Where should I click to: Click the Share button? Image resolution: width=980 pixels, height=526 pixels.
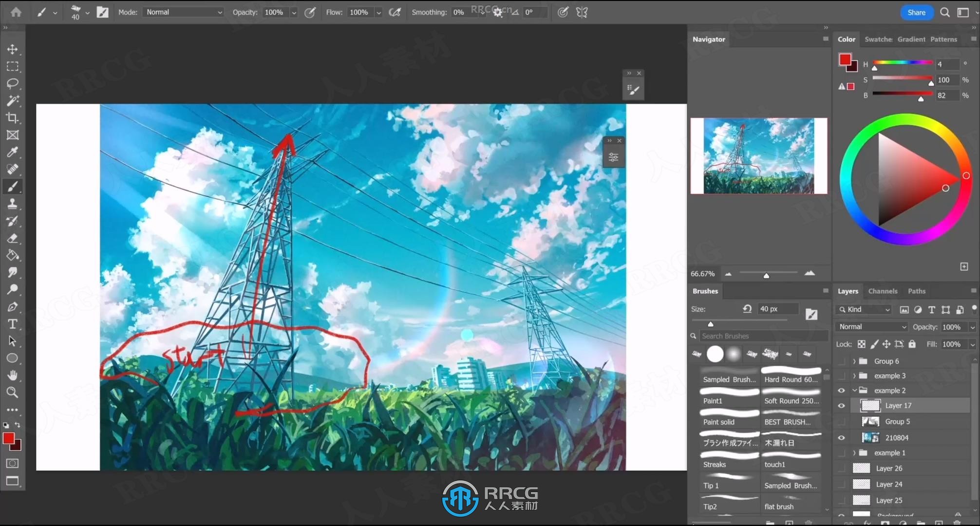tap(916, 13)
